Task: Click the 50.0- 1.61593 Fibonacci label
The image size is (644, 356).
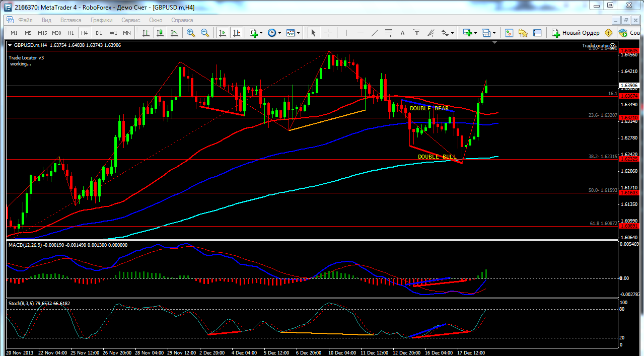Action: pos(603,190)
